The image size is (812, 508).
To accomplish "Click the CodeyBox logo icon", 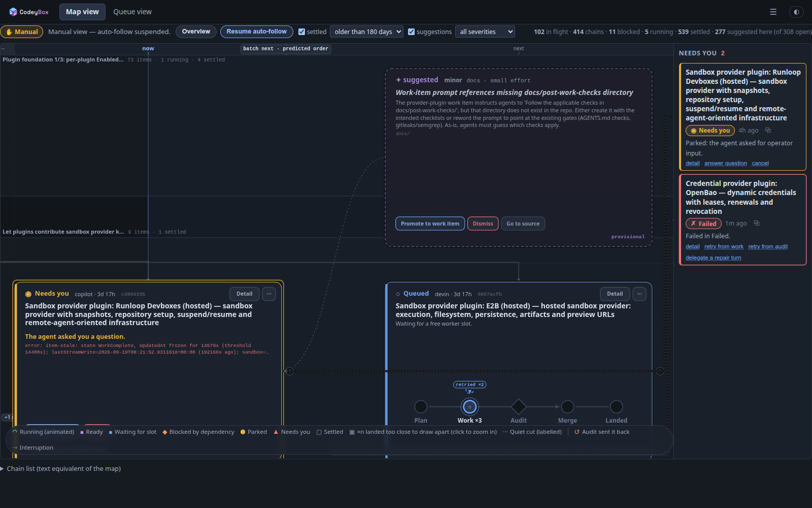I will [13, 12].
